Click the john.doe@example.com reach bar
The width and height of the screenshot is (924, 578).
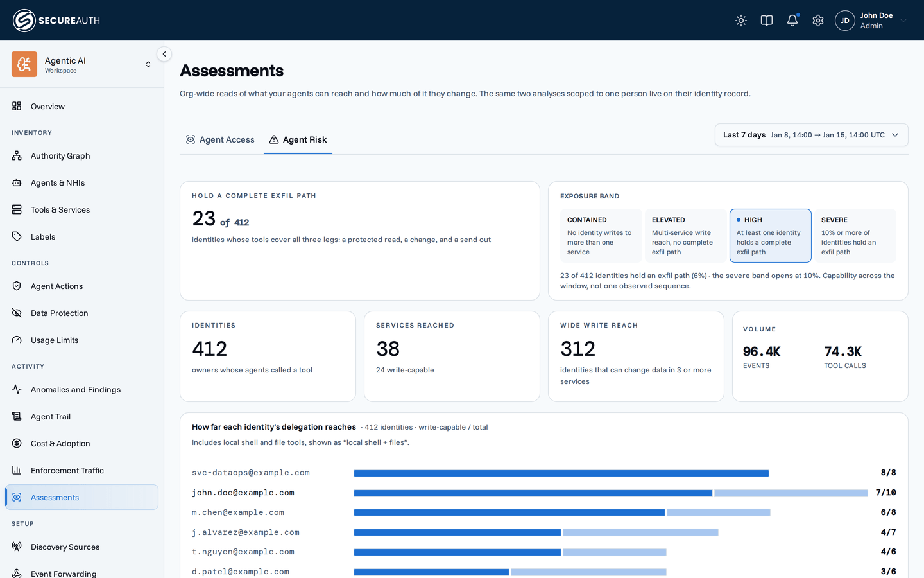[611, 493]
